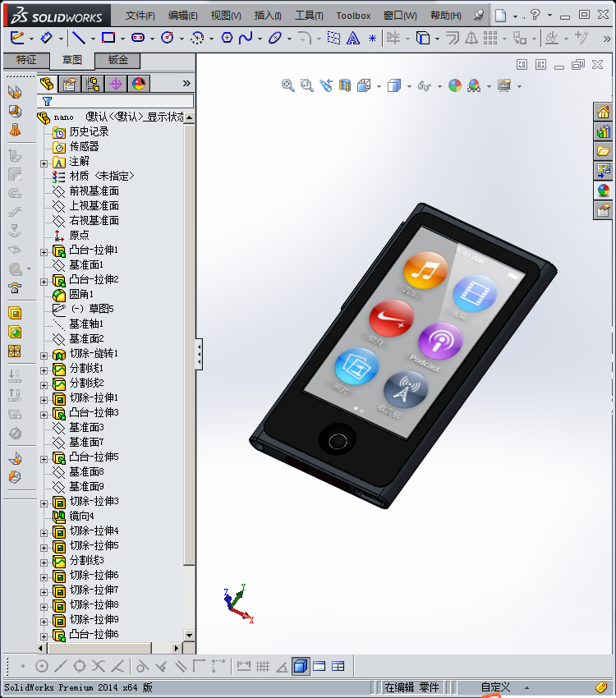
Task: Open Appearances task pane color ball
Action: (604, 191)
